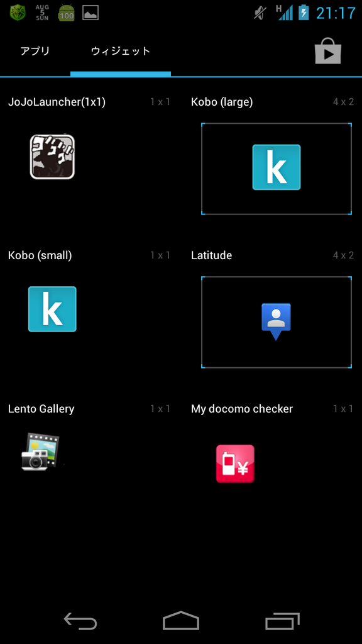
Task: Tap the mobile signal strength icon
Action: [x=285, y=13]
